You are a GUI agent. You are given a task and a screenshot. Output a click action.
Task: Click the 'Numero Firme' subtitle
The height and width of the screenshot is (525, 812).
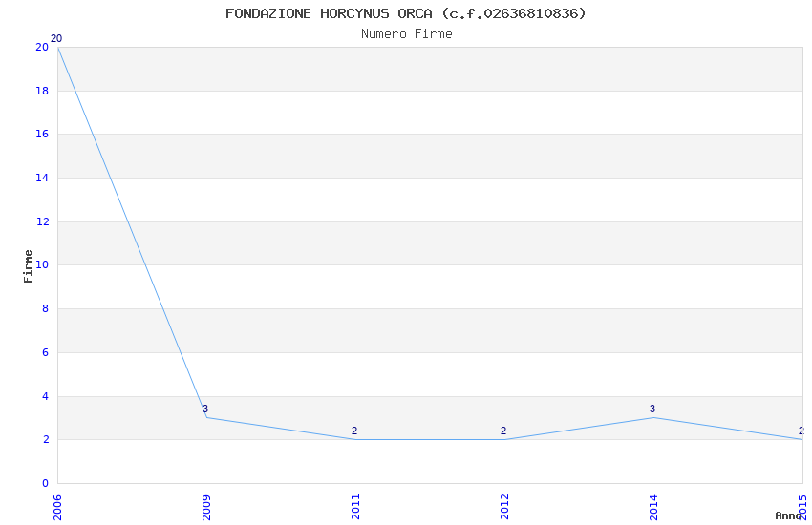click(407, 34)
